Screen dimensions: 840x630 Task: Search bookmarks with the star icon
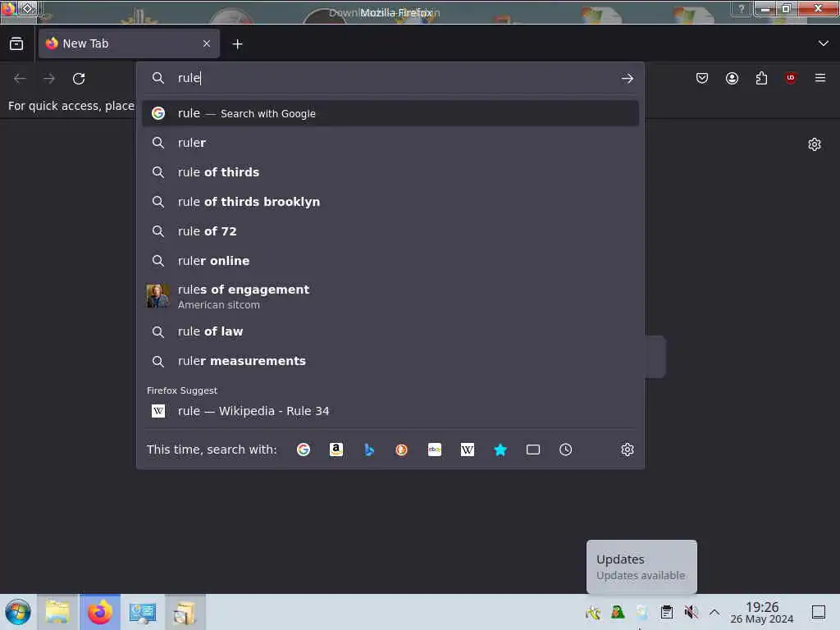[500, 450]
